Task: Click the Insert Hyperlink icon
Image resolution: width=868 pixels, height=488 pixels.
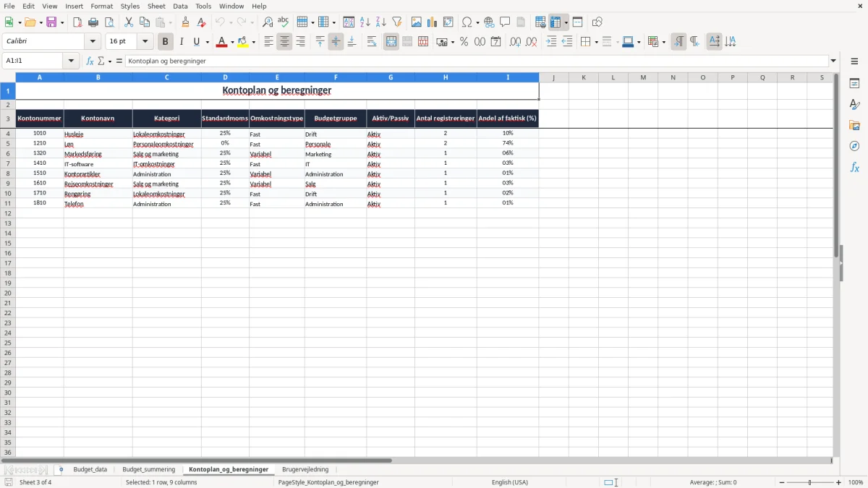Action: click(489, 22)
